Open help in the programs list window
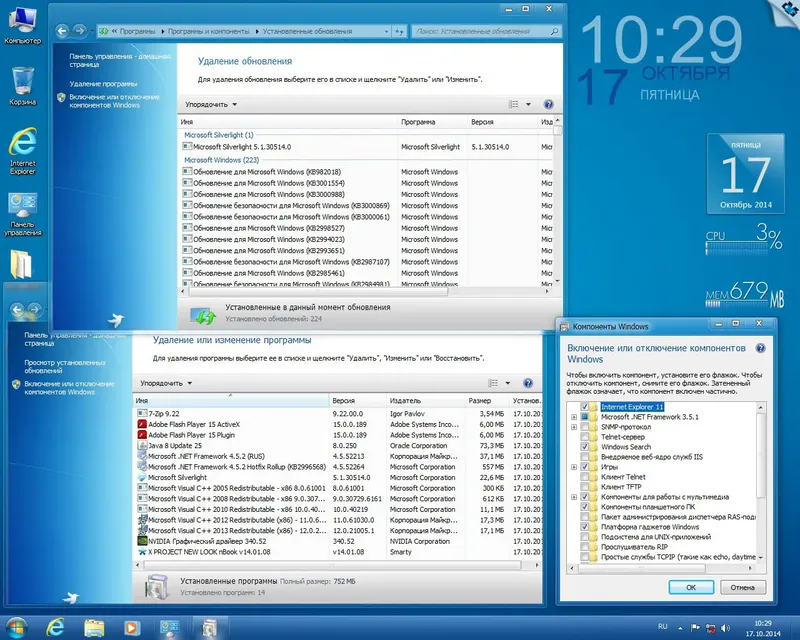 point(528,383)
